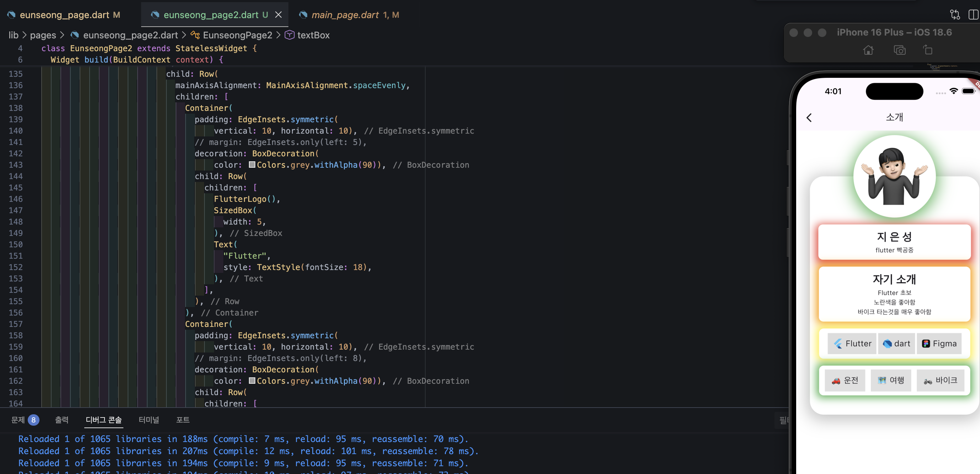This screenshot has height=474, width=980.
Task: Tap the 바이크 hobby chip
Action: click(x=941, y=381)
